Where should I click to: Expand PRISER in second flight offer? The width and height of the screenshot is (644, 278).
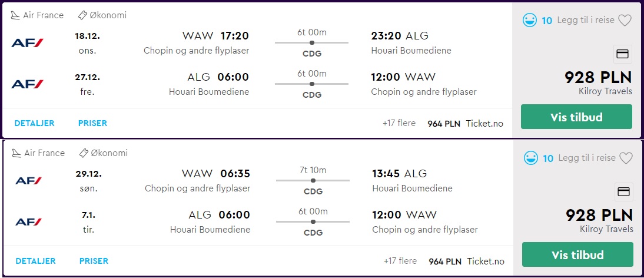94,261
